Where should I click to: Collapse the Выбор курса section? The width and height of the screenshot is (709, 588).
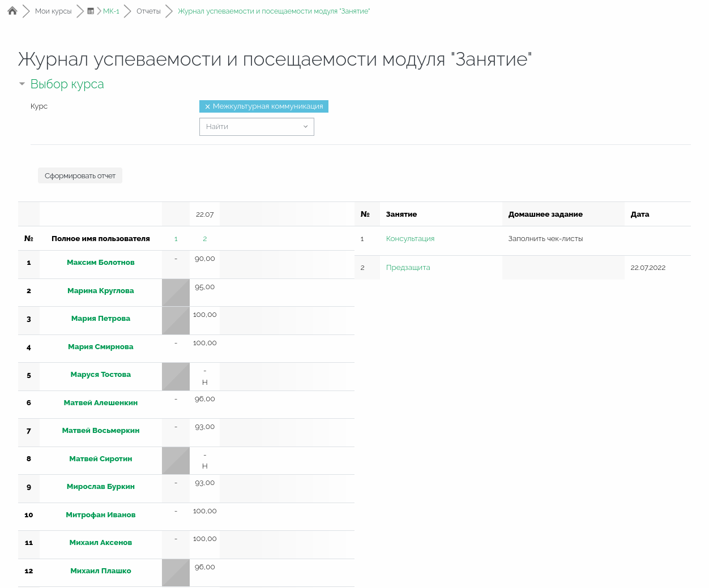point(22,84)
